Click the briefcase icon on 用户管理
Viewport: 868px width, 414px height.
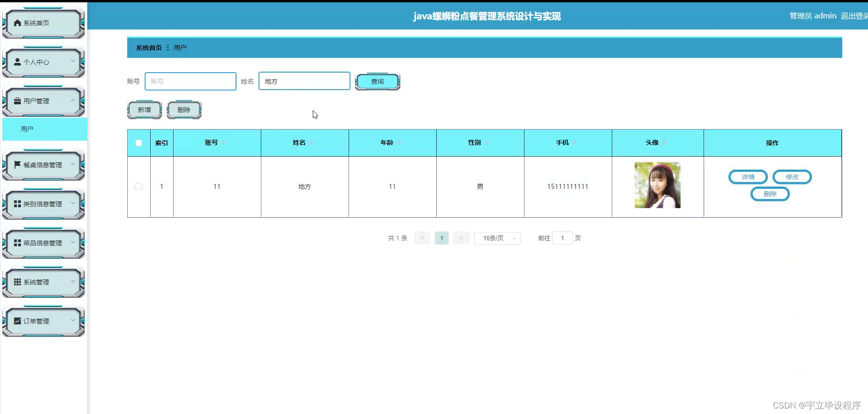tap(17, 101)
